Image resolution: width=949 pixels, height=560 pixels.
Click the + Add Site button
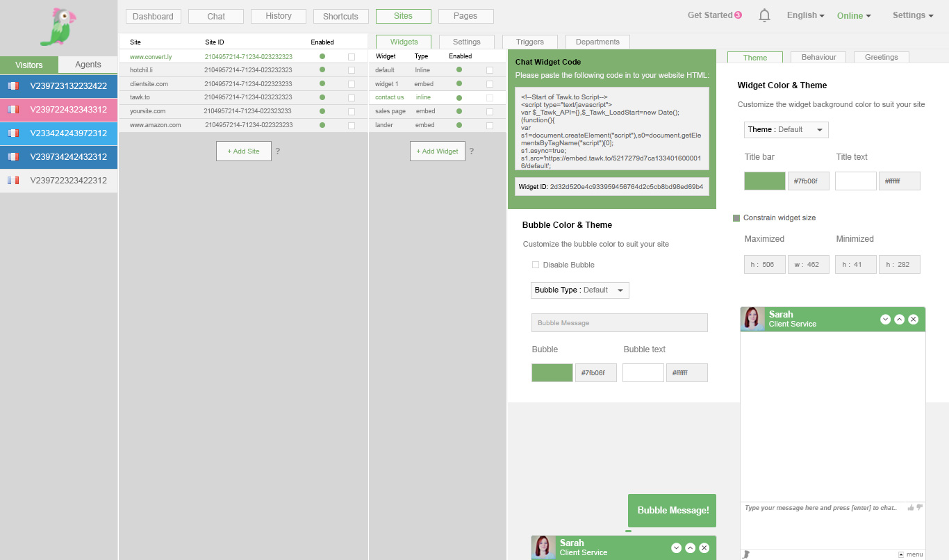pyautogui.click(x=243, y=151)
